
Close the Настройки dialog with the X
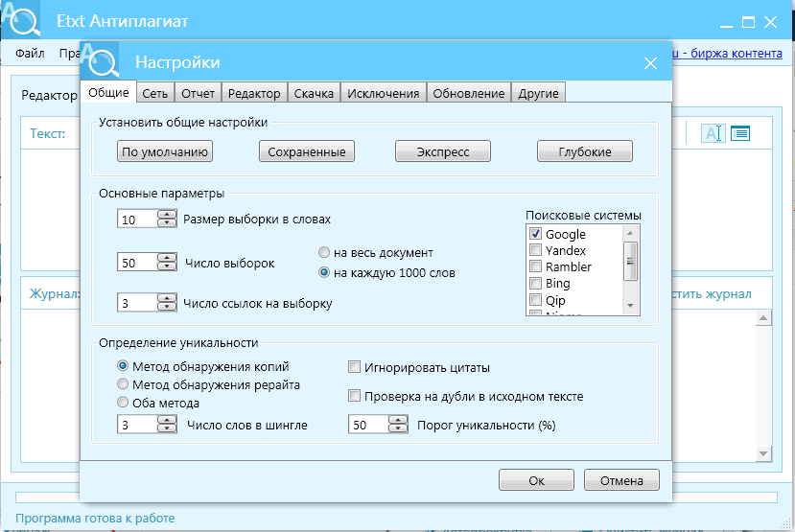(x=650, y=63)
